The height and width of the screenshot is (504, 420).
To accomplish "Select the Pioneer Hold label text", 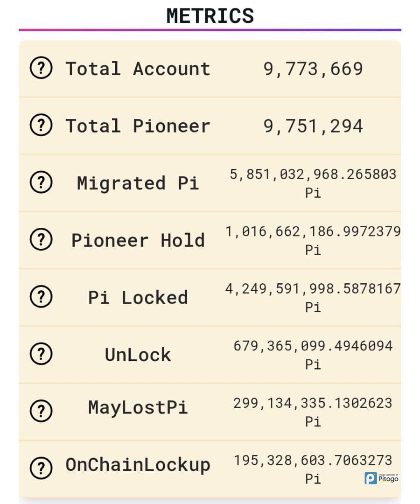I will (x=138, y=240).
